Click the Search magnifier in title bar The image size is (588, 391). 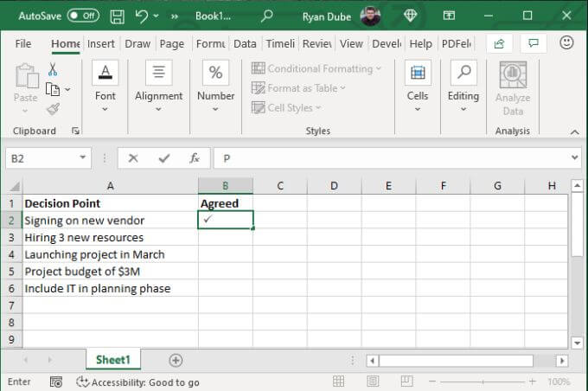pos(267,16)
